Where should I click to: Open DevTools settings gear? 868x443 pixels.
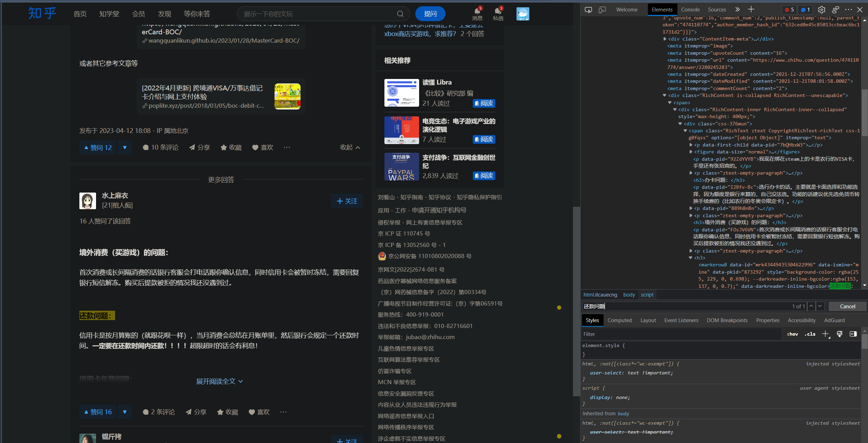point(822,10)
